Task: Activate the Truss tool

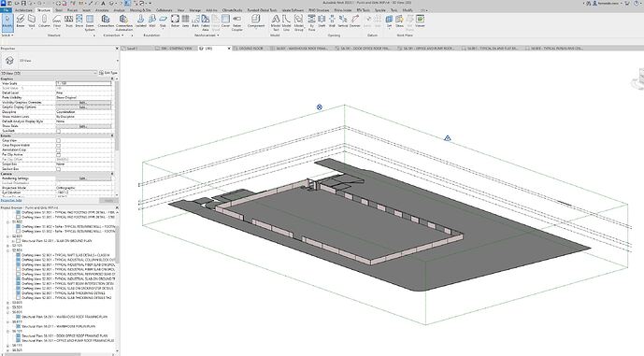Action: 68,21
